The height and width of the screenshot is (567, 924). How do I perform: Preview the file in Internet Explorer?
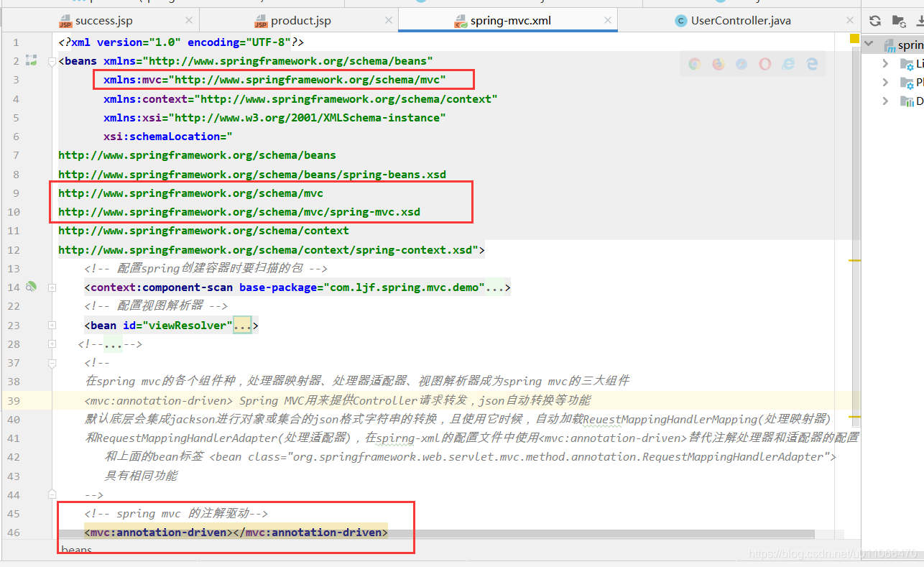pos(787,64)
